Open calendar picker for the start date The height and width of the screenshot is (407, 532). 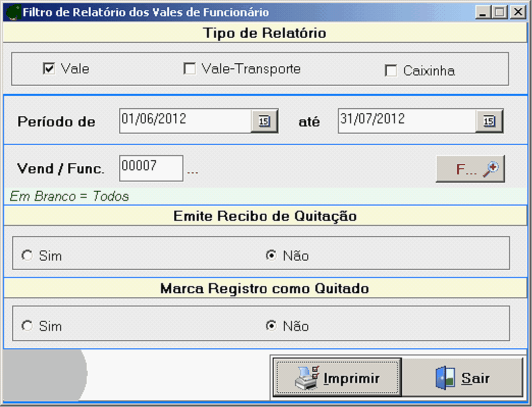264,121
